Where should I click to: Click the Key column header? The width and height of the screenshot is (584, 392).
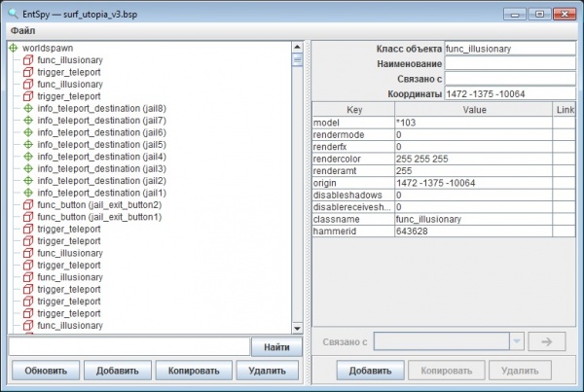353,111
